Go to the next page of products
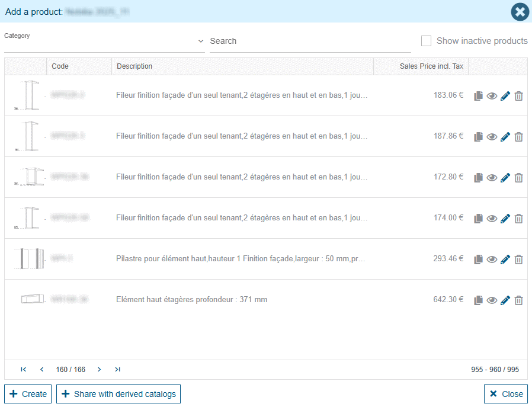 tap(99, 370)
